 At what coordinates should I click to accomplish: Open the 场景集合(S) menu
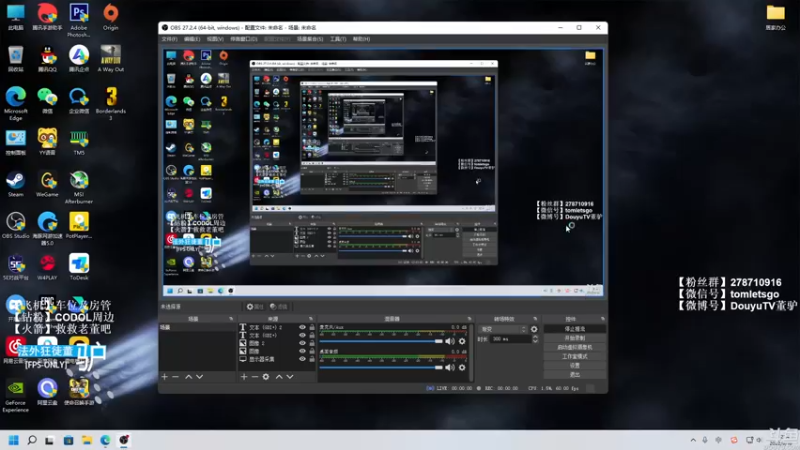click(310, 39)
